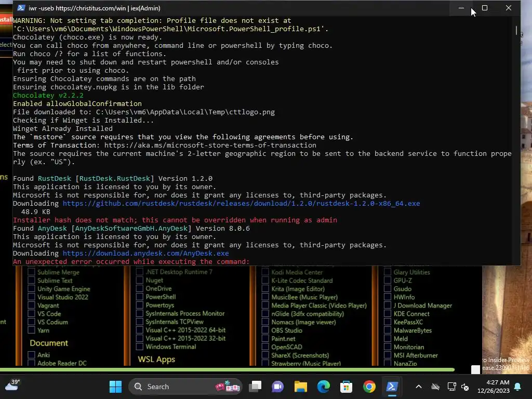Viewport: 532px width, 399px height.
Task: Select the ShareX (Screenshots) checkbox
Action: click(265, 355)
